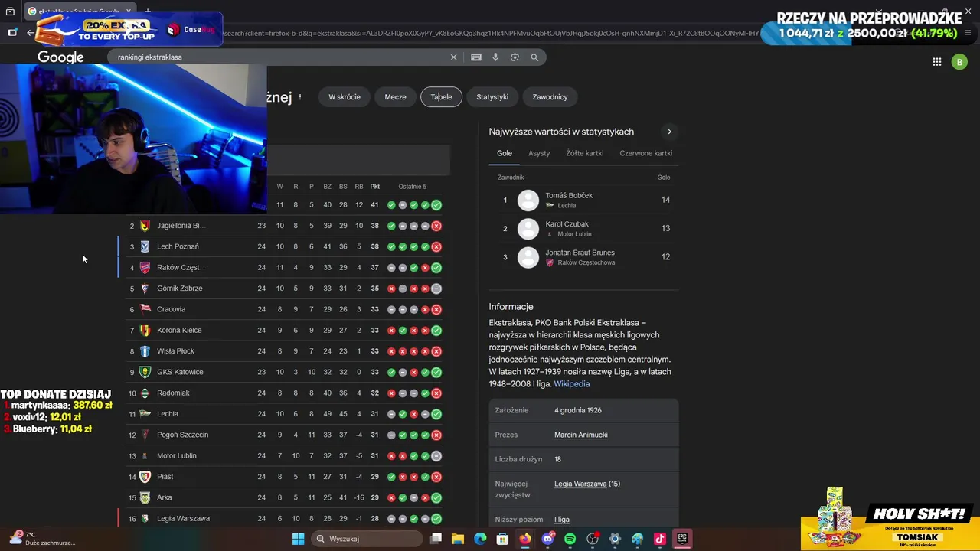
Task: Open the Google apps grid
Action: [x=936, y=62]
